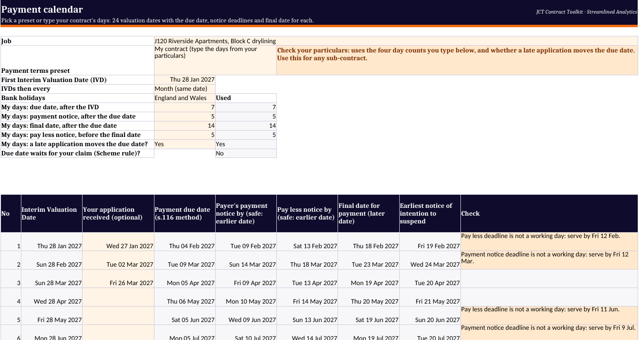Select row number 3 cell

[x=11, y=279]
